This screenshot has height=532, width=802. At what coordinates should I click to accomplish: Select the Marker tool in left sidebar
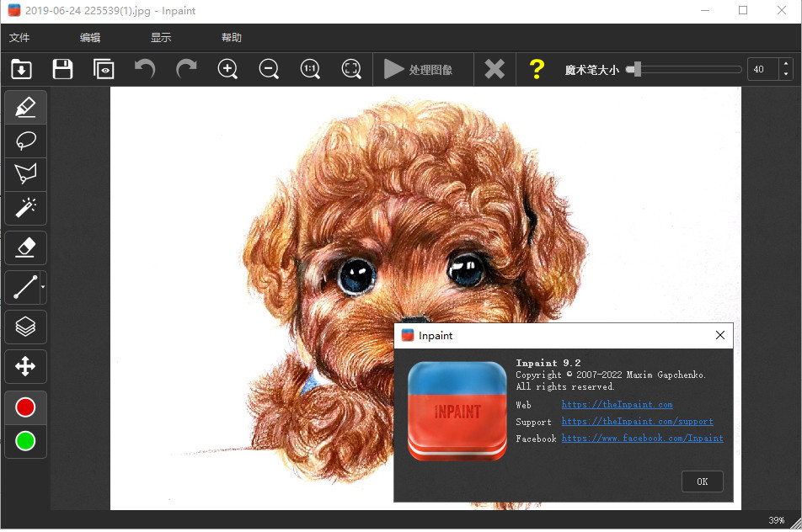[x=25, y=108]
